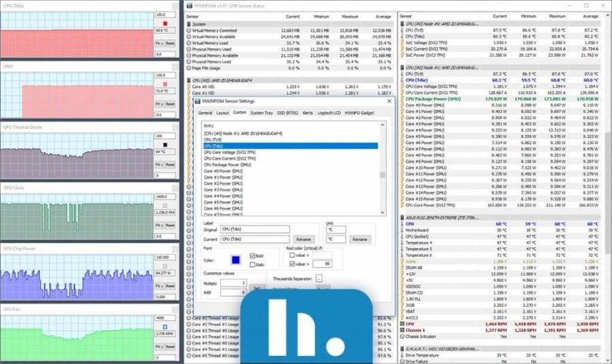Click the Entry list scrollbar up arrow
Screen dimensions: 612x364
(382, 125)
